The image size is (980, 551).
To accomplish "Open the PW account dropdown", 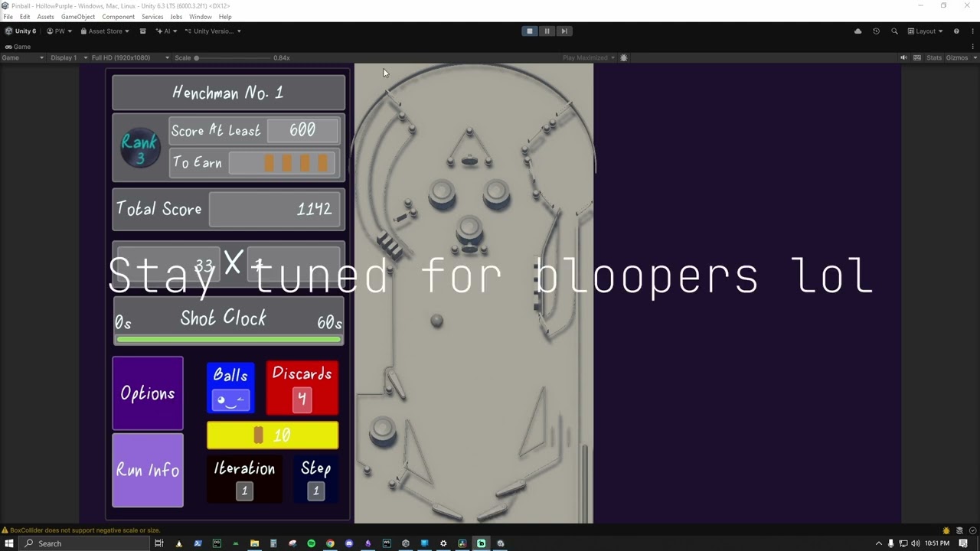I will 59,31.
